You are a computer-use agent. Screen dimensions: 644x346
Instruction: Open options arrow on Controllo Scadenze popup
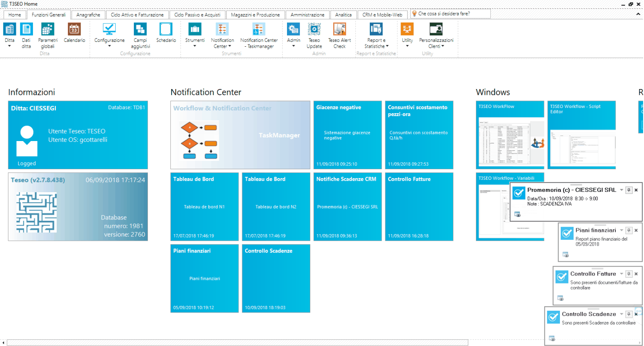coord(622,314)
